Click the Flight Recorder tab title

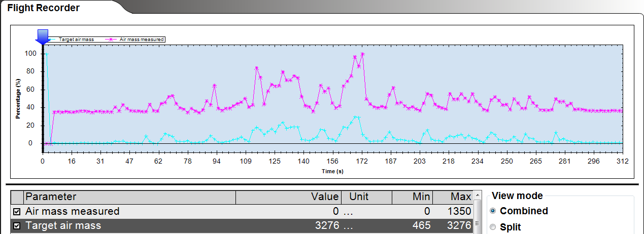coord(43,8)
